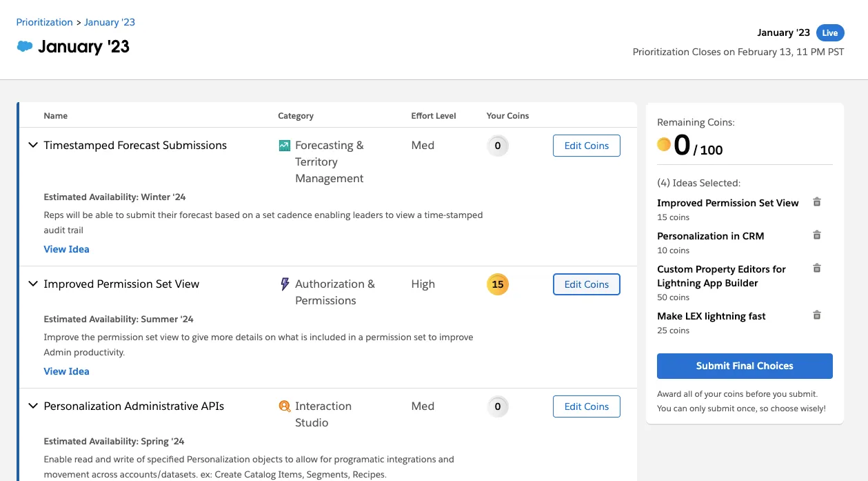Click the Salesforce cloud logo beside January '23
This screenshot has height=481, width=868.
pos(25,46)
